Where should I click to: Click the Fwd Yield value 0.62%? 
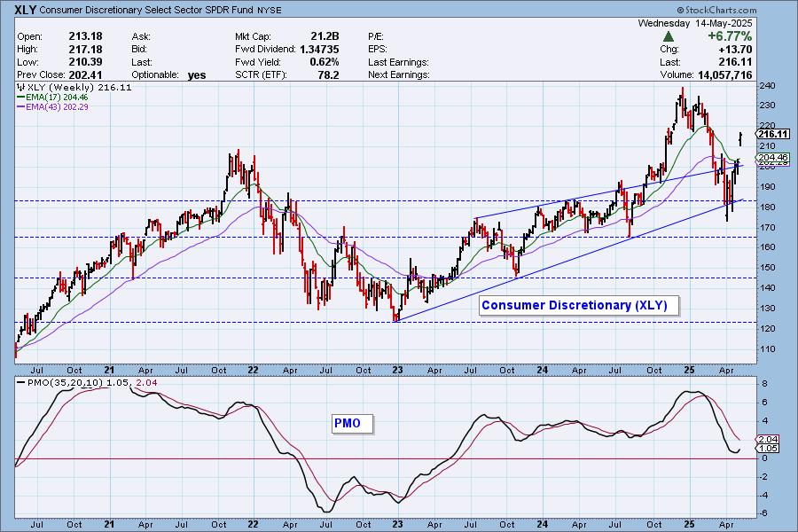point(325,62)
